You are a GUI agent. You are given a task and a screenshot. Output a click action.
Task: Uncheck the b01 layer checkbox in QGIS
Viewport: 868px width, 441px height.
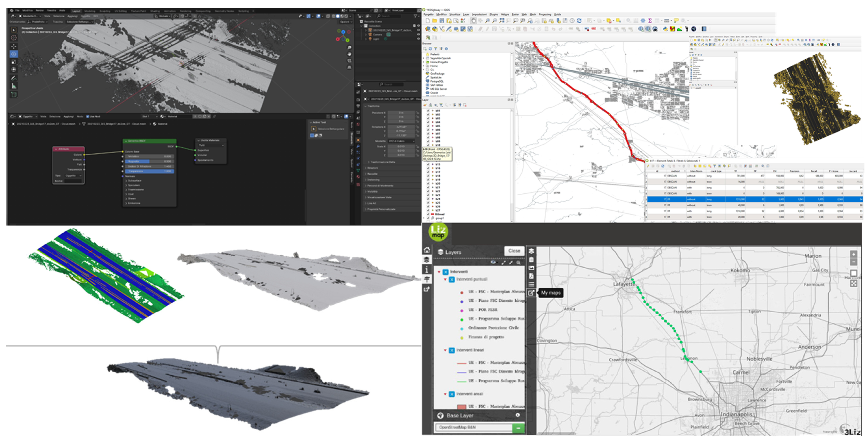click(428, 111)
